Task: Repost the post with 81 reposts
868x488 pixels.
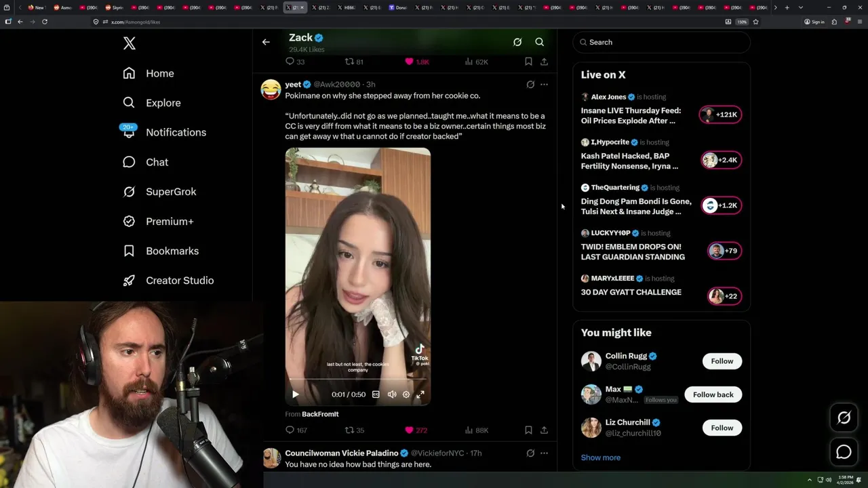Action: [x=355, y=62]
